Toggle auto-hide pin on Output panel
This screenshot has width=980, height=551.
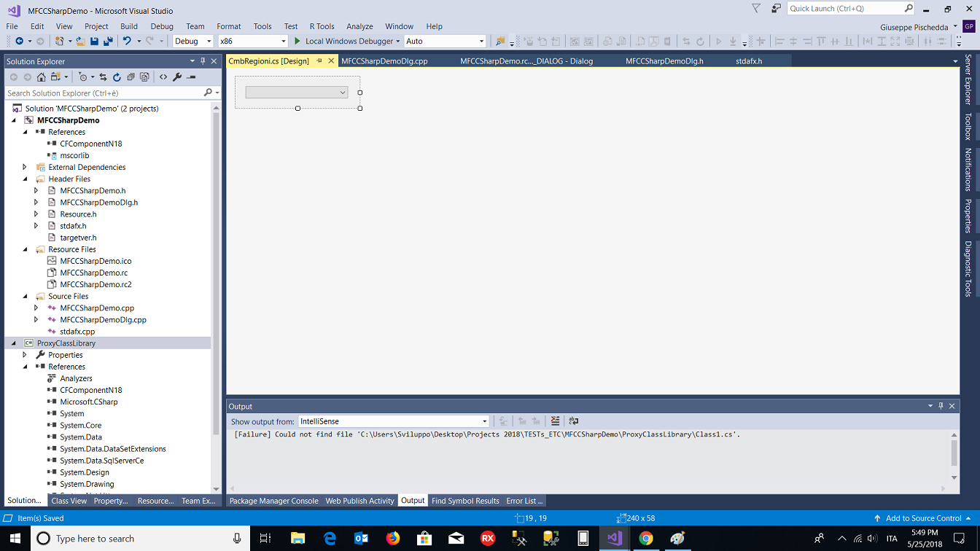941,406
